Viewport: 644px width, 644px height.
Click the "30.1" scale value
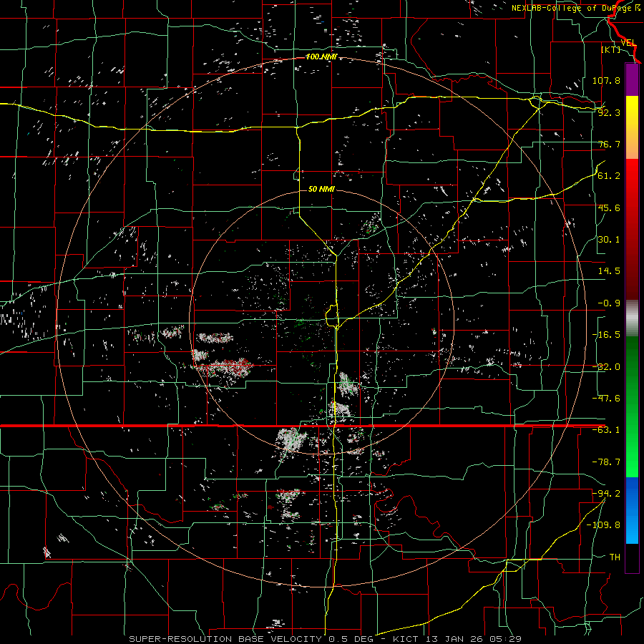(x=609, y=240)
